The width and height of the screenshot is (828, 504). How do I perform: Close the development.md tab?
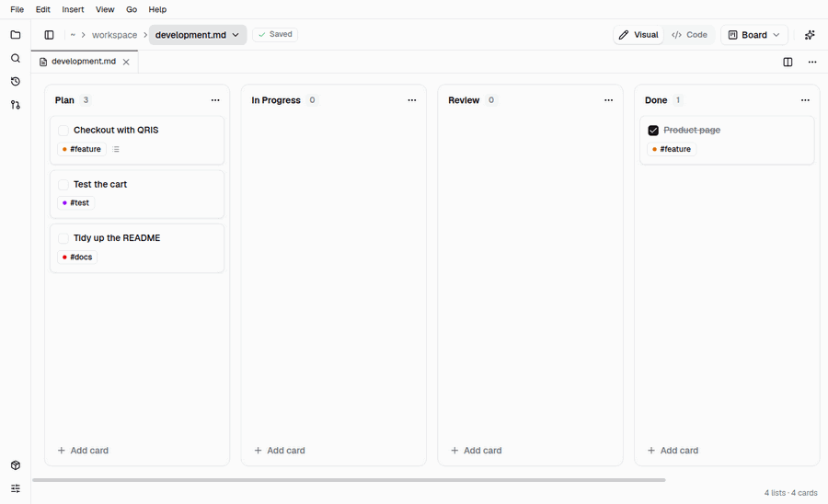point(126,62)
